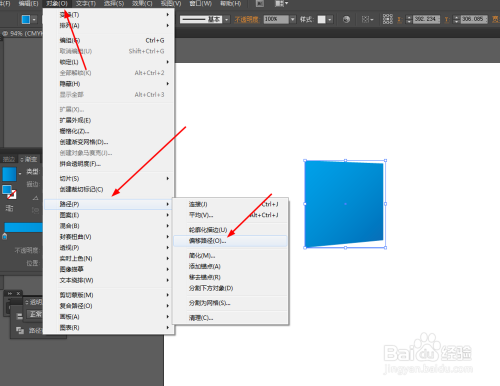This screenshot has height=386, width=500.
Task: Open the 样式 style dropdown arrow
Action: pyautogui.click(x=330, y=20)
